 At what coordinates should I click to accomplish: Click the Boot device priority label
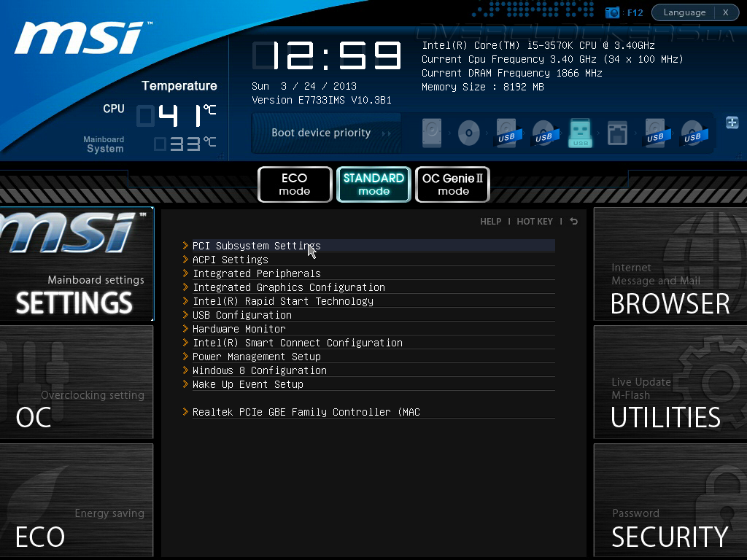coord(321,133)
